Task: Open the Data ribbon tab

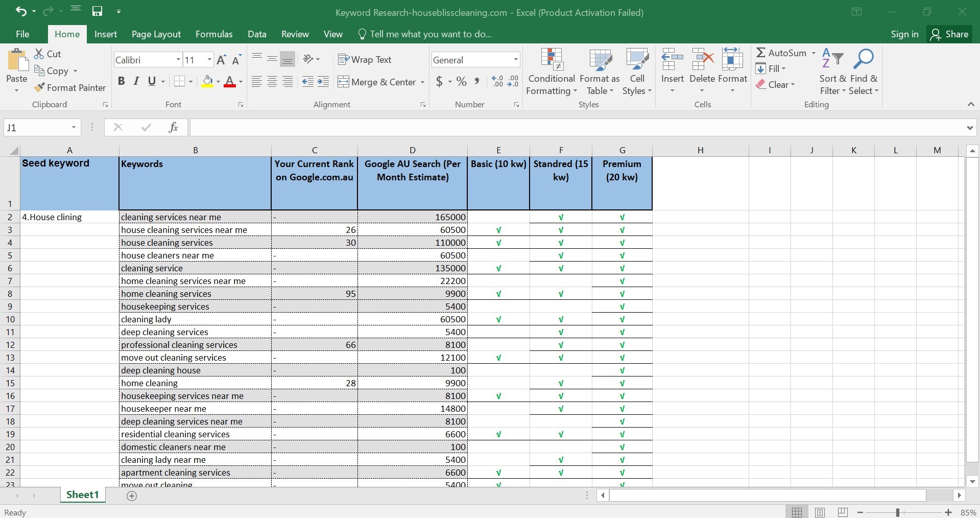Action: pos(257,34)
